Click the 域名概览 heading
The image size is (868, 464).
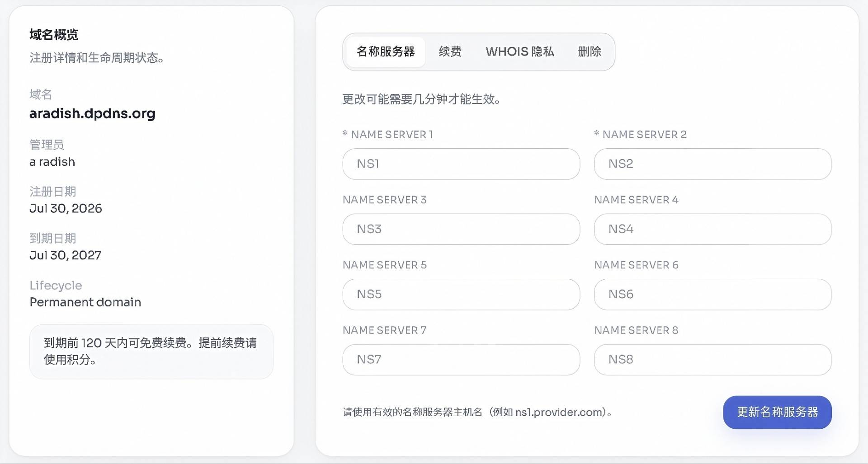[x=54, y=35]
